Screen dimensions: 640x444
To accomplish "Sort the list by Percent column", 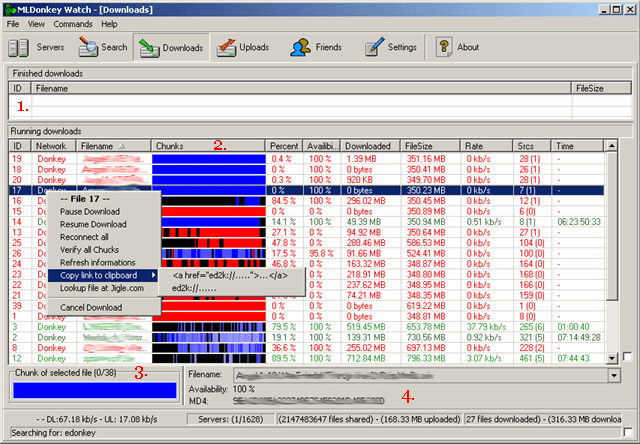I will [x=284, y=146].
